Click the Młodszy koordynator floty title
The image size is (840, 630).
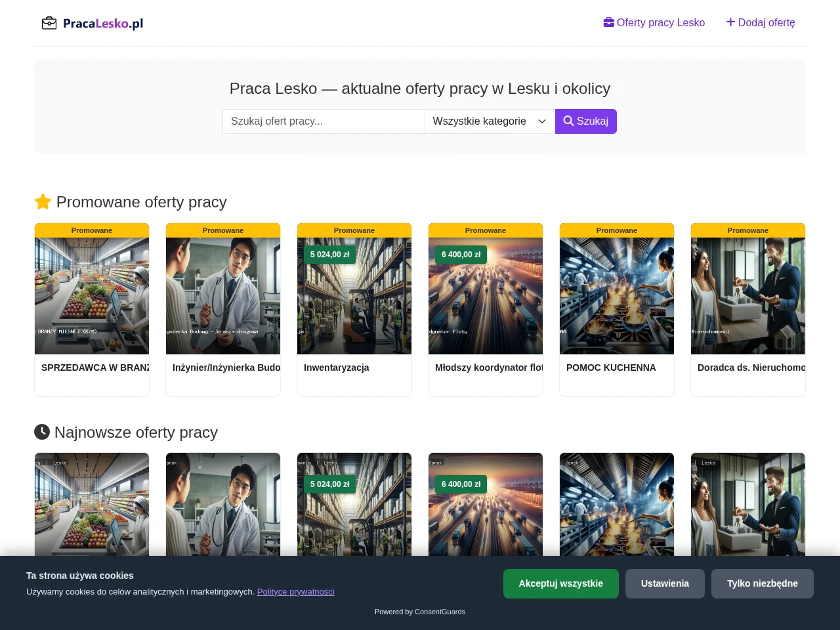click(x=489, y=367)
